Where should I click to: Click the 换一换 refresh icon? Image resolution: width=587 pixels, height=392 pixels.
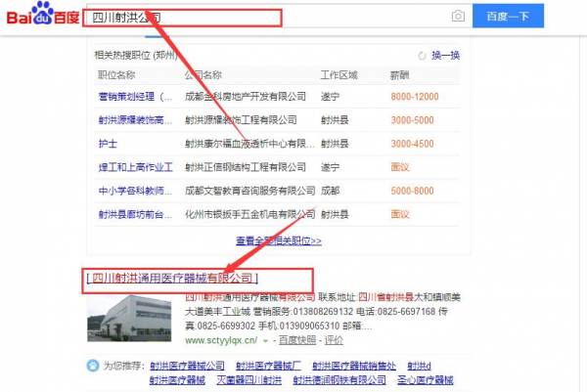click(423, 56)
